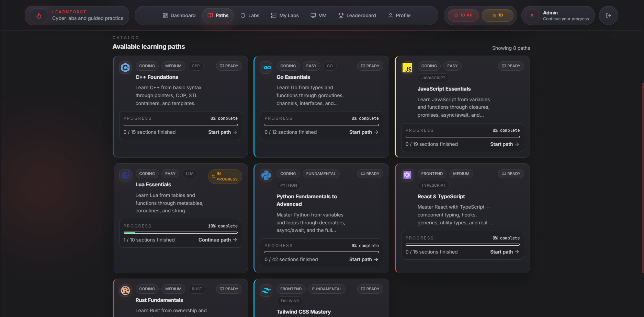Click READY badge on Python Fundamentals card
The height and width of the screenshot is (317, 644).
370,174
